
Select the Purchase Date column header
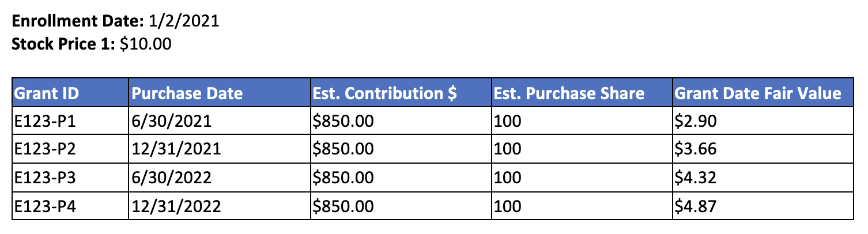219,92
